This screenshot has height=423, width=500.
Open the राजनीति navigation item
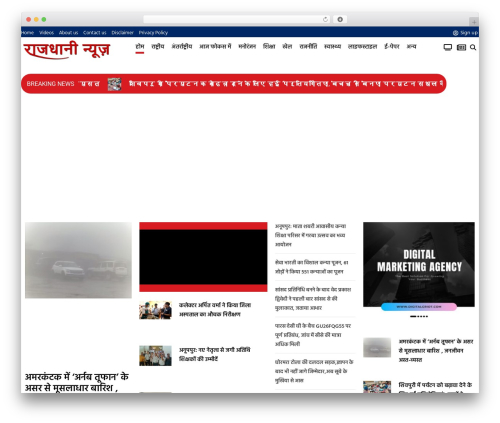click(308, 47)
